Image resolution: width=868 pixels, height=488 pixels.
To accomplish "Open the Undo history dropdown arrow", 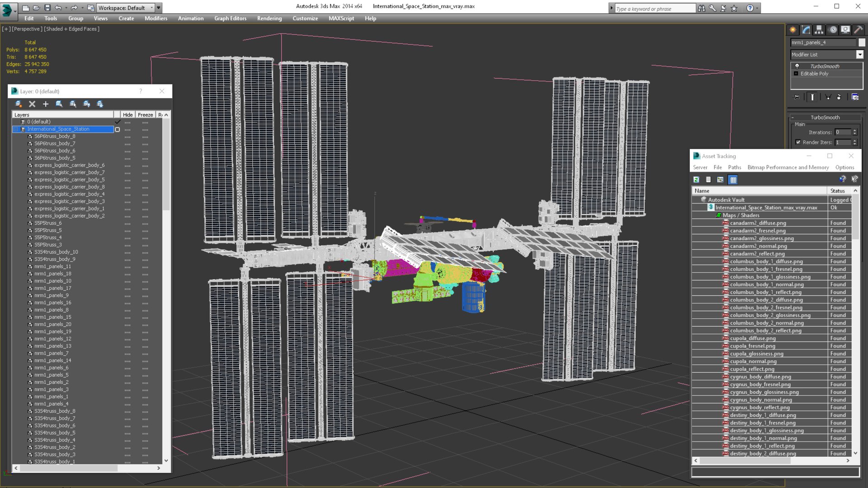I will pos(66,8).
